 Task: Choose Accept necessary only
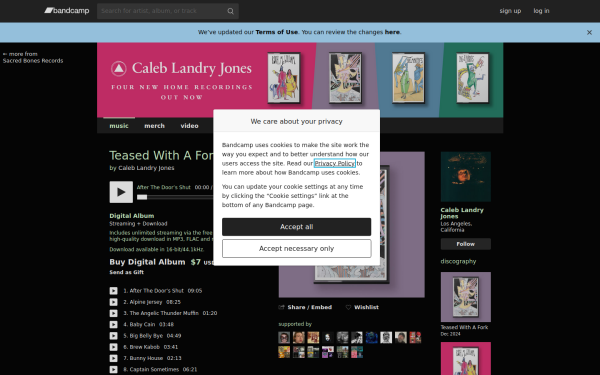coord(297,249)
